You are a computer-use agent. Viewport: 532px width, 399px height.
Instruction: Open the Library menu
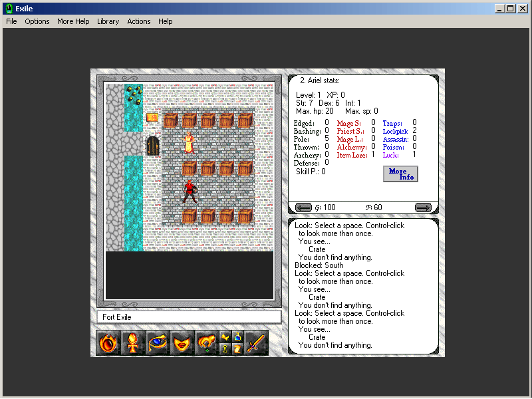click(108, 21)
